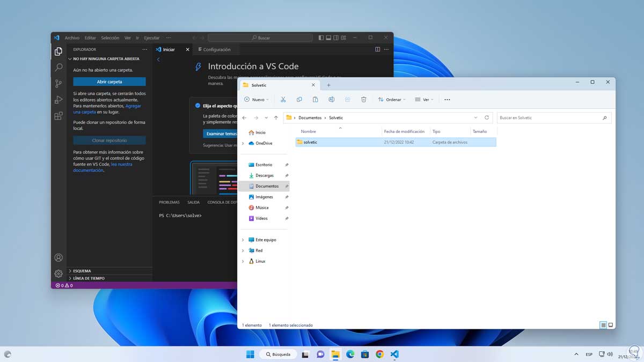Expand the Red tree node
Screen dimensions: 644x362
click(243, 250)
